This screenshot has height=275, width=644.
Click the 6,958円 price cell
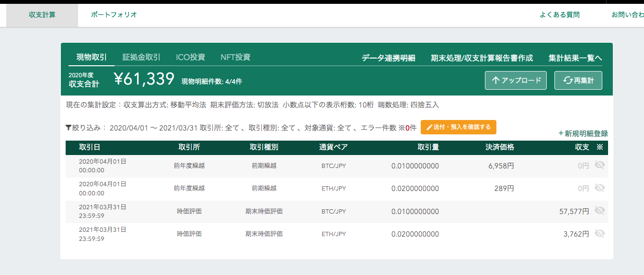tap(501, 166)
